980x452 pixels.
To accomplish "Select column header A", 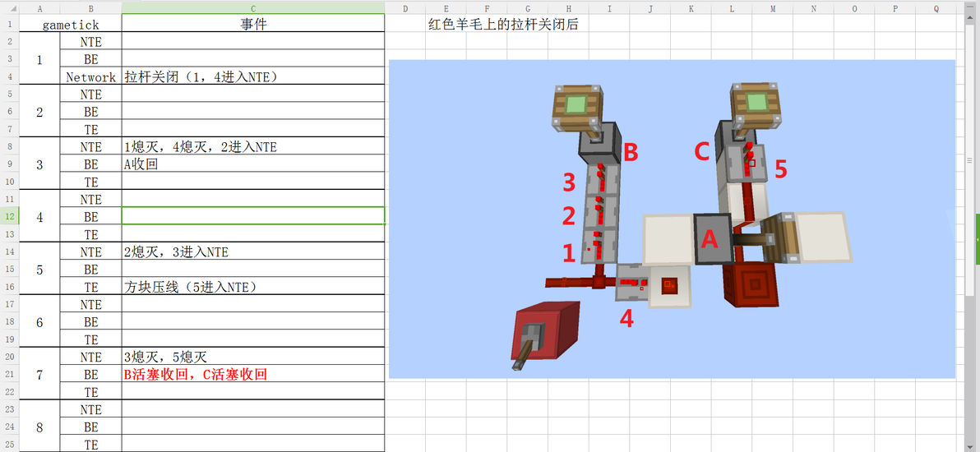I will 40,9.
